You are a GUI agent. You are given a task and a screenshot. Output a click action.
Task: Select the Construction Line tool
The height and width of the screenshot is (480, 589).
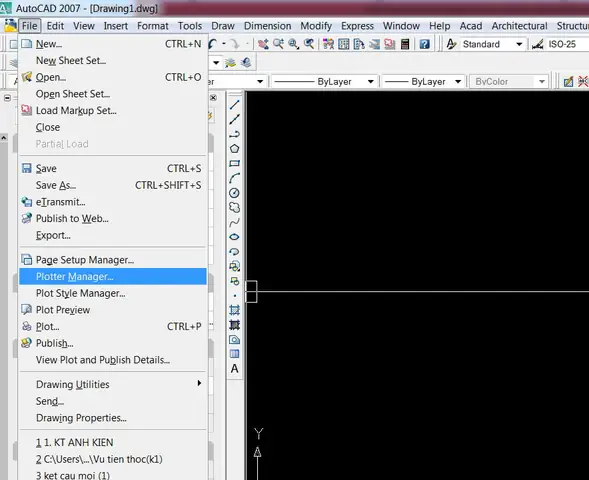coord(234,119)
